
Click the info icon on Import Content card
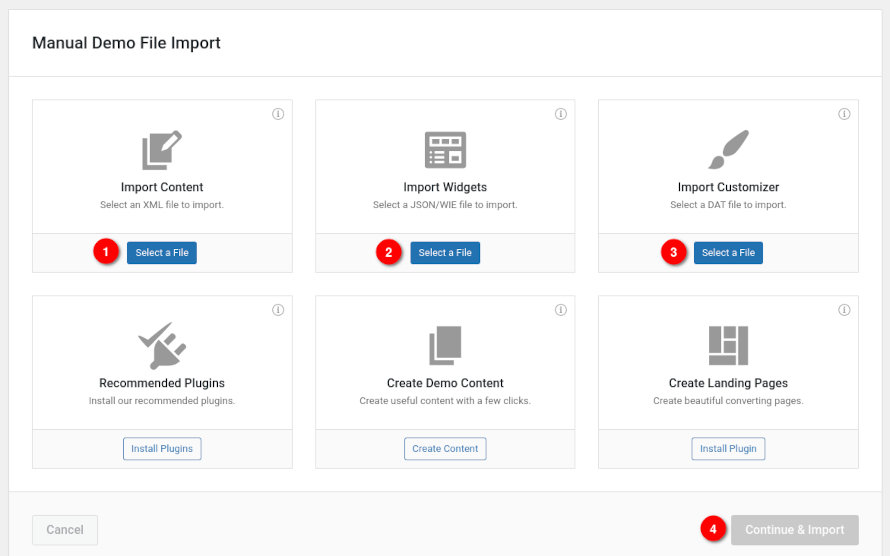click(278, 114)
